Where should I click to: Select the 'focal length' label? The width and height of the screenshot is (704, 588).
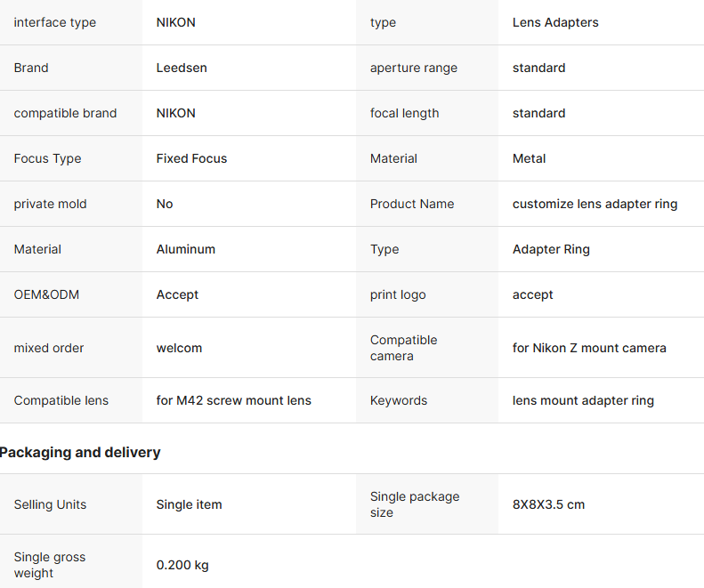[x=404, y=113]
